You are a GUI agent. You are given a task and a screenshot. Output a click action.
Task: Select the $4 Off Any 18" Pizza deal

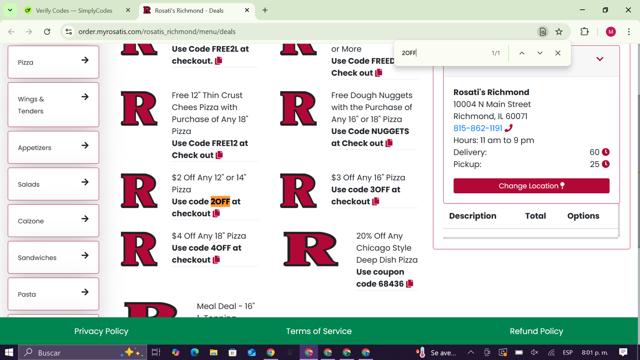[209, 236]
